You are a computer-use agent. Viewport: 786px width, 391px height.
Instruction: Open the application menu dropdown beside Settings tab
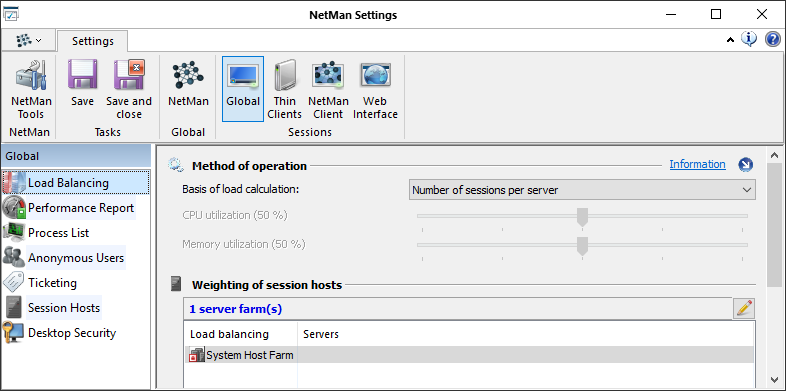[28, 40]
